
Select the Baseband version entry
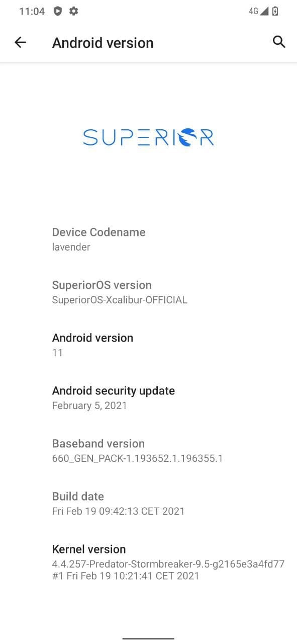tap(148, 450)
